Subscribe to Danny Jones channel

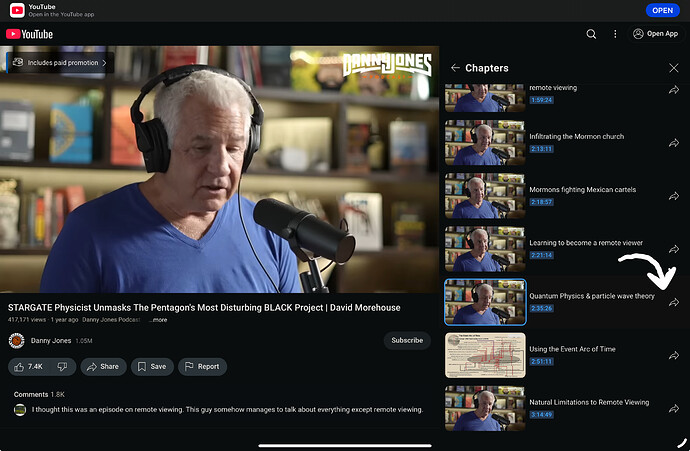click(x=407, y=341)
